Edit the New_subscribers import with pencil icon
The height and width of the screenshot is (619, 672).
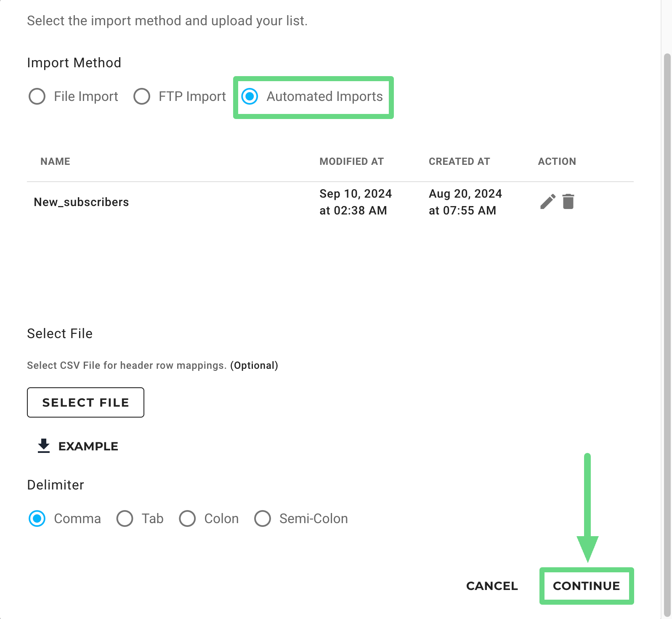pos(547,202)
